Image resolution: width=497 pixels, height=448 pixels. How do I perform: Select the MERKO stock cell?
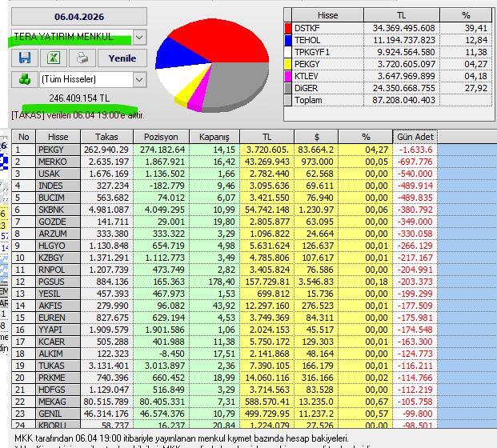click(x=58, y=162)
